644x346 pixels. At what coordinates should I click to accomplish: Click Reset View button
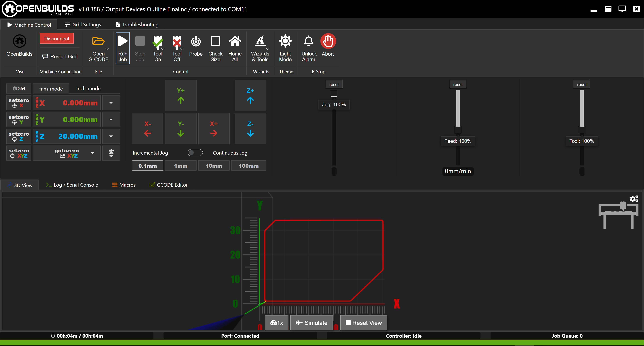pos(363,323)
